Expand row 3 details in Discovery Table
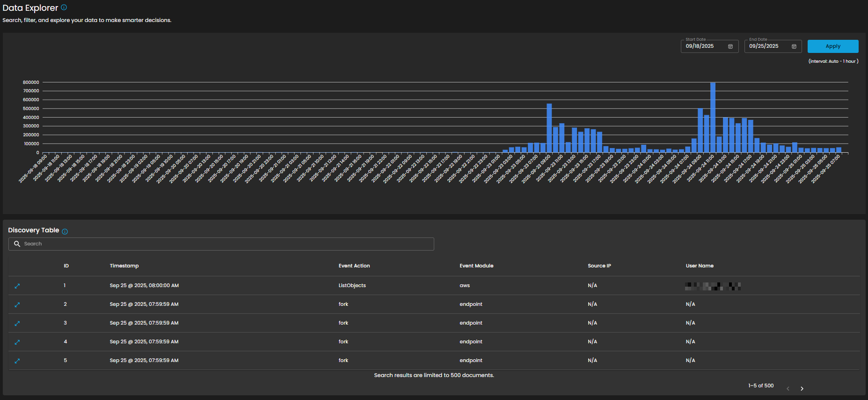The image size is (868, 400). pyautogui.click(x=17, y=323)
